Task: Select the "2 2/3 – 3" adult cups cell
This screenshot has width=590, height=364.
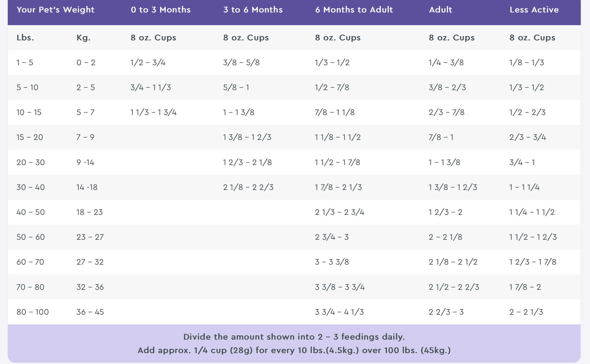Action: click(x=446, y=312)
